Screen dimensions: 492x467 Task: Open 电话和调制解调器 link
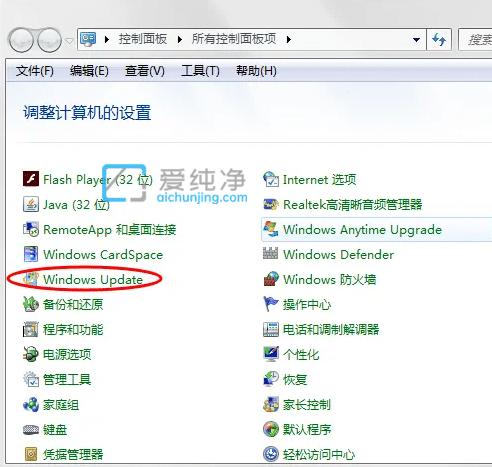tap(331, 329)
